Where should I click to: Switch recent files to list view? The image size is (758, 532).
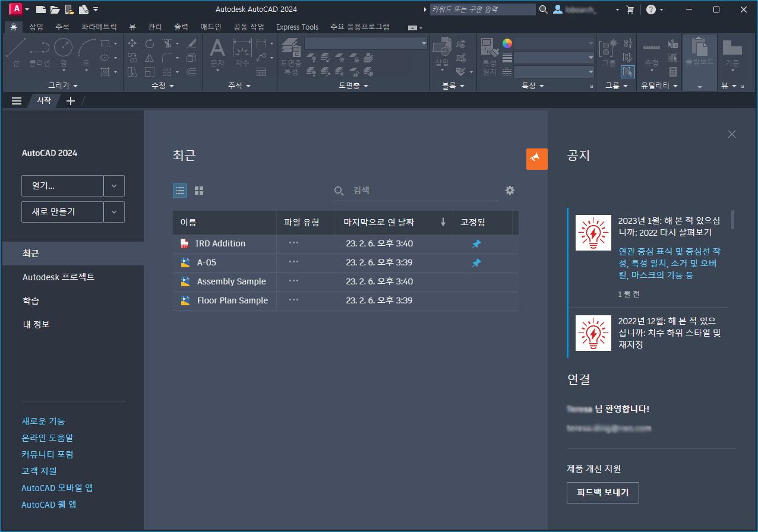[180, 191]
